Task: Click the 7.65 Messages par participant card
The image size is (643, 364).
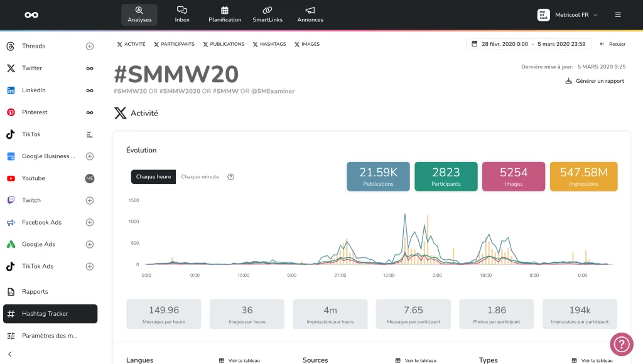Action: point(413,314)
